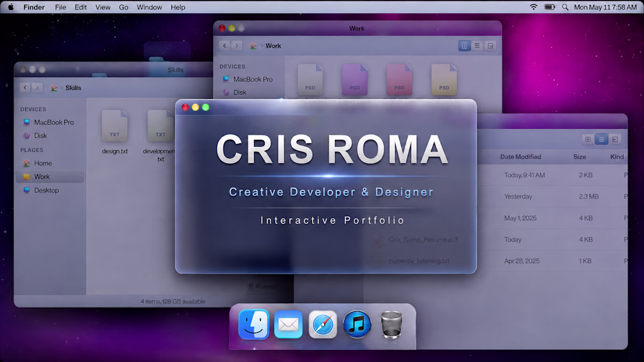The width and height of the screenshot is (644, 362).
Task: Open Mail app in the dock
Action: 288,325
